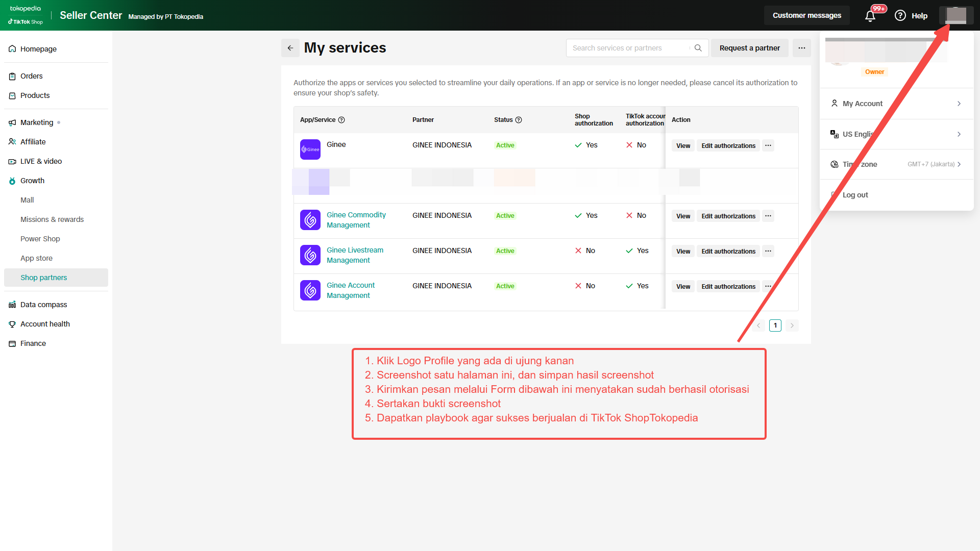Click the Request a partner button

coord(749,48)
